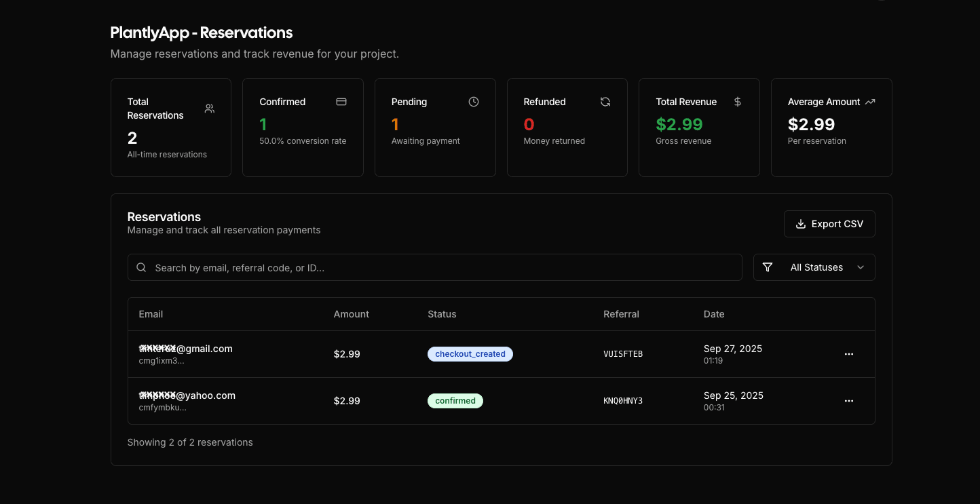
Task: Click the funnel filter icon
Action: tap(768, 267)
